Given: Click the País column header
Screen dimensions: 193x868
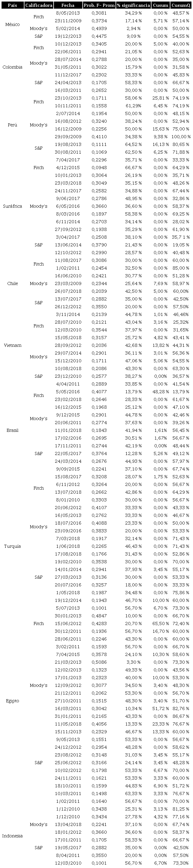Looking at the screenshot, I should [12, 5].
